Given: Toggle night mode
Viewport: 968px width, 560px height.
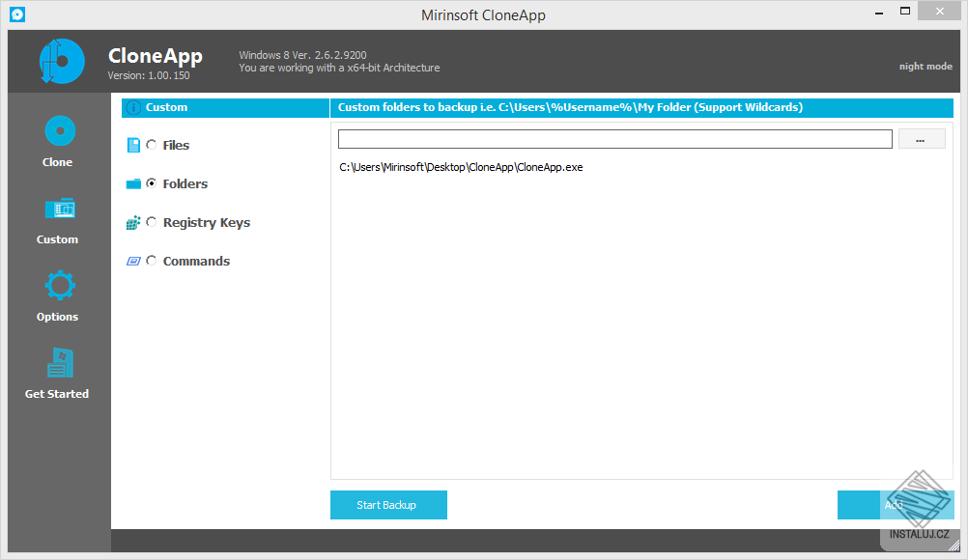Looking at the screenshot, I should coord(925,66).
